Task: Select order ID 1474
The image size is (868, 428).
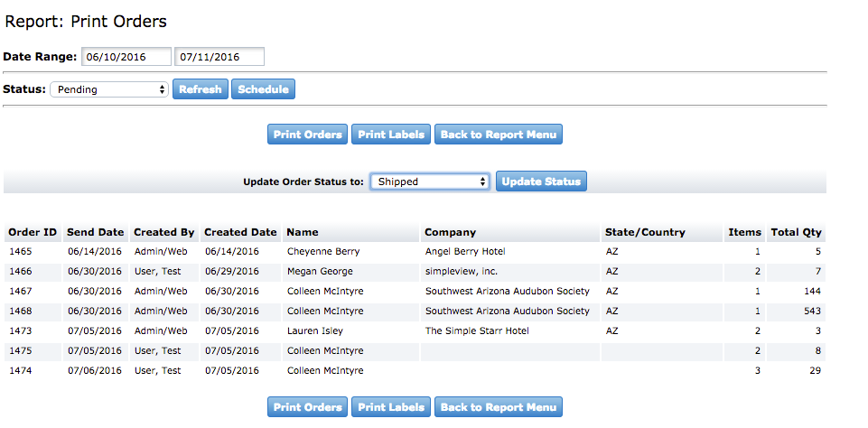Action: 21,371
